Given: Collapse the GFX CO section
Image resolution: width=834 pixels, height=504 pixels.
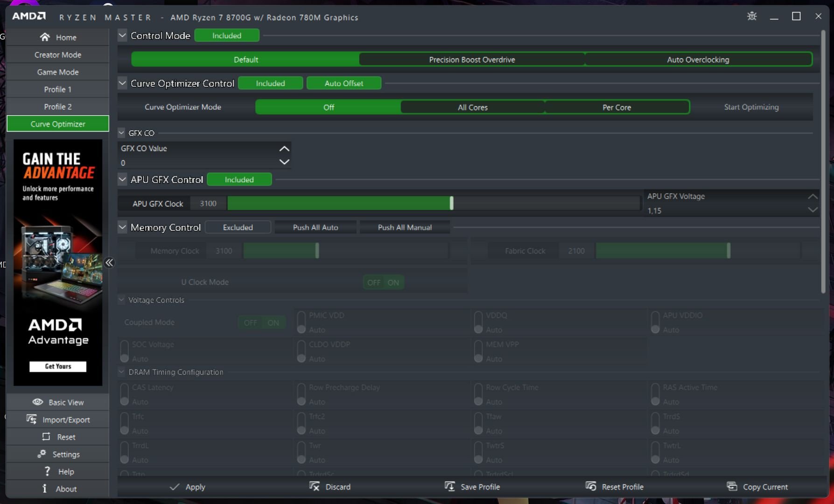Looking at the screenshot, I should click(x=121, y=133).
